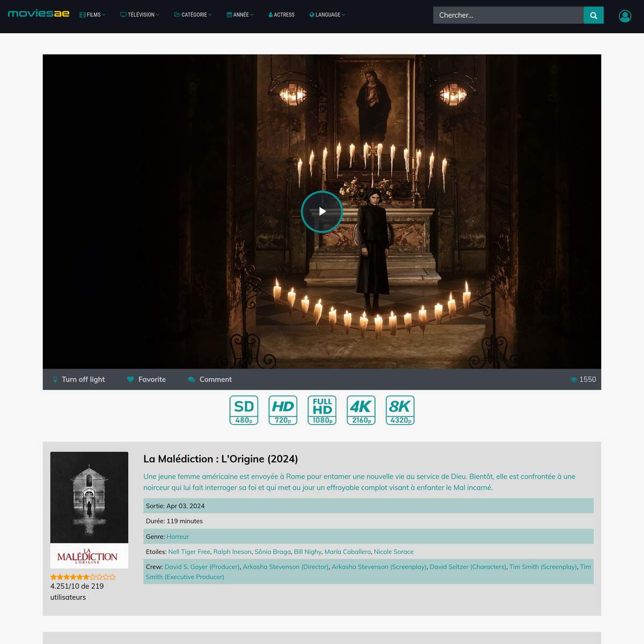The height and width of the screenshot is (644, 644).
Task: Click the Sortie: Apr 03, 2024 row
Action: point(368,506)
